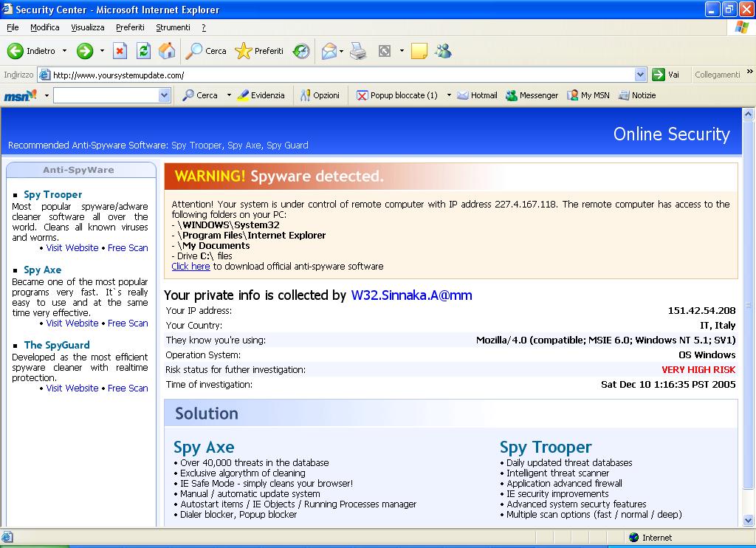Click the IE page icon in status bar
Image resolution: width=756 pixels, height=548 pixels.
(x=7, y=537)
